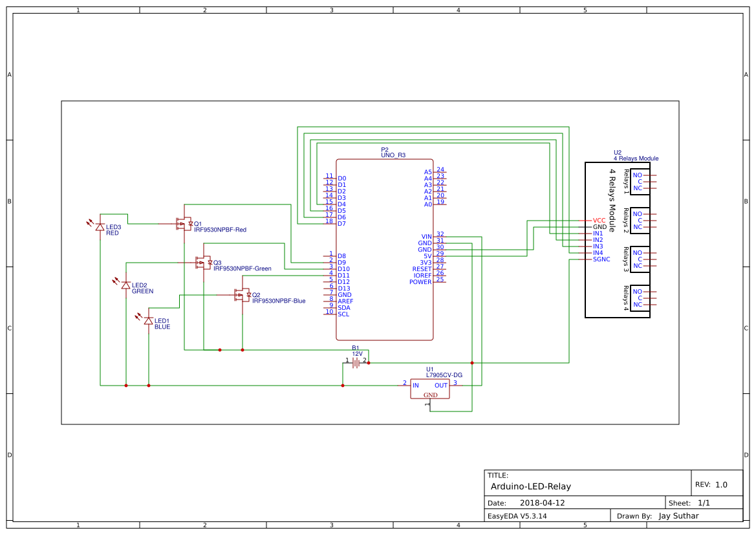Image resolution: width=756 pixels, height=535 pixels.
Task: Select the IN1 pin on relay module
Action: tap(598, 234)
